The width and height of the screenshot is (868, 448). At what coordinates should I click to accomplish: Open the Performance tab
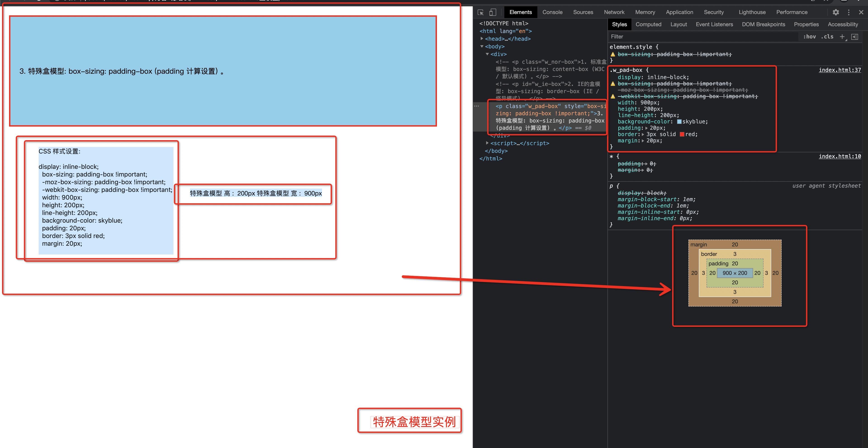tap(792, 12)
